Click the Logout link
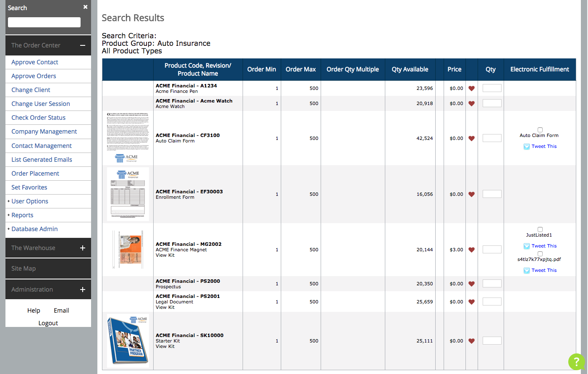Image resolution: width=588 pixels, height=374 pixels. (48, 323)
